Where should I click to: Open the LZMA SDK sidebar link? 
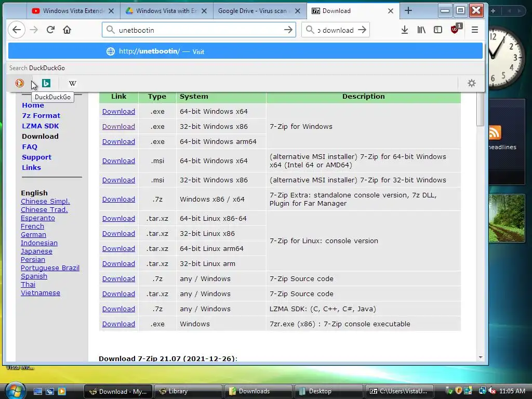(x=41, y=126)
